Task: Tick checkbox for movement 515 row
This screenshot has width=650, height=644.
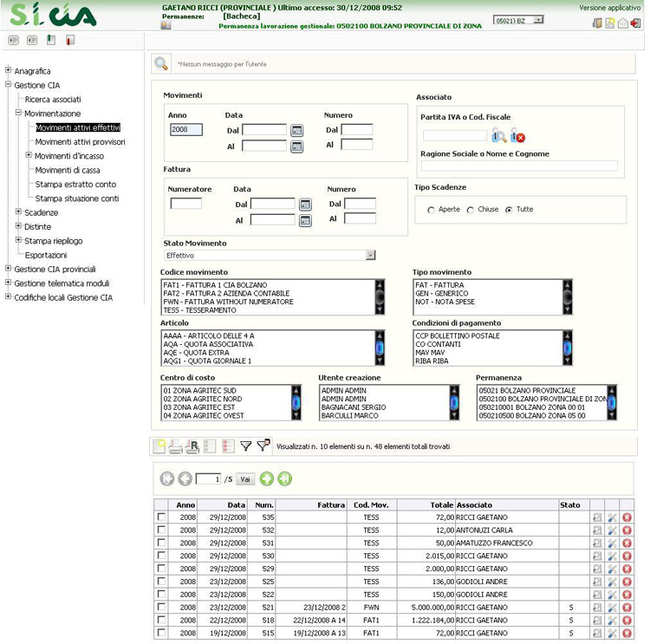Action: pyautogui.click(x=161, y=633)
